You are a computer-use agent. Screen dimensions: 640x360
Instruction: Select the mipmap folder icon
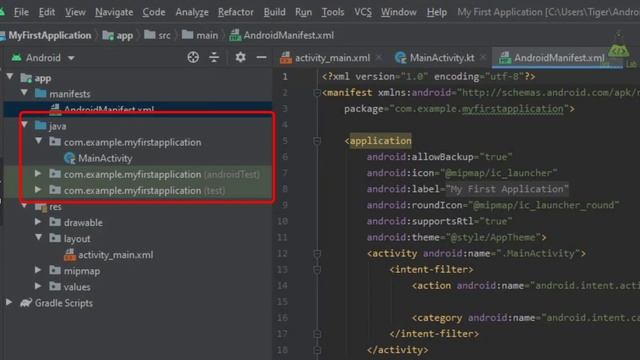click(55, 270)
